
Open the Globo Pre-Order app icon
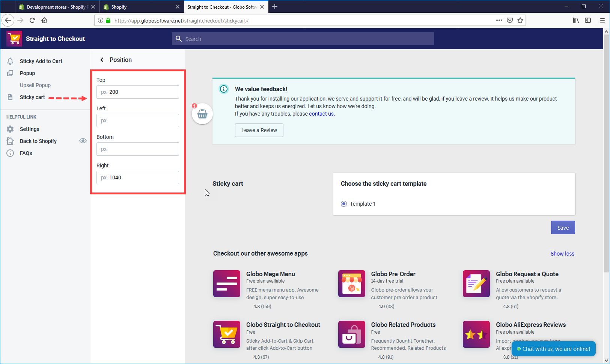pos(351,284)
